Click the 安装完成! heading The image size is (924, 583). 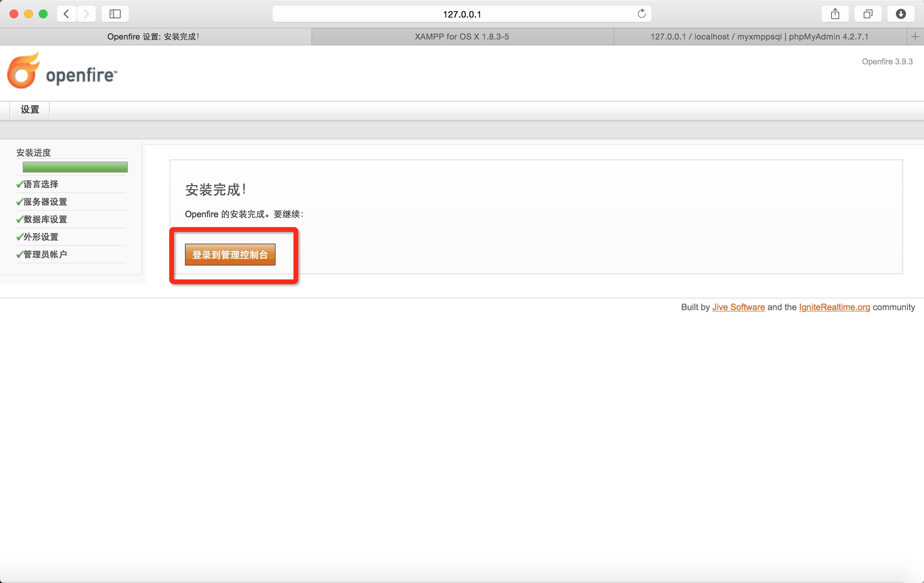(x=216, y=190)
